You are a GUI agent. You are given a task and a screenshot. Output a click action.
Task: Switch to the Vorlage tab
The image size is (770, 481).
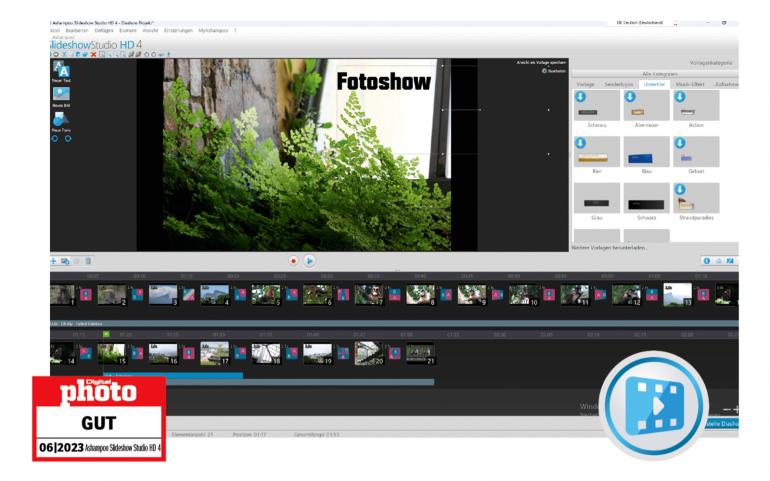(585, 85)
